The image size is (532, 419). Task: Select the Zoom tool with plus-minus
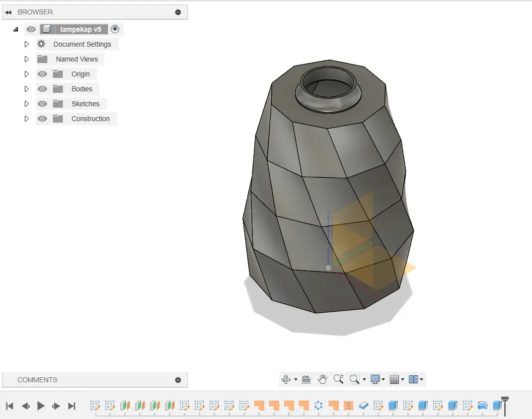point(338,379)
